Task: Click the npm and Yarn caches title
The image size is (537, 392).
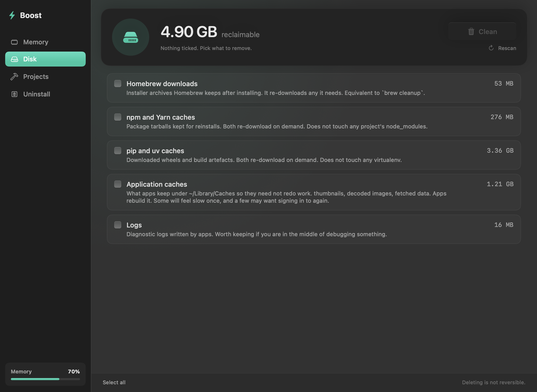Action: tap(161, 117)
